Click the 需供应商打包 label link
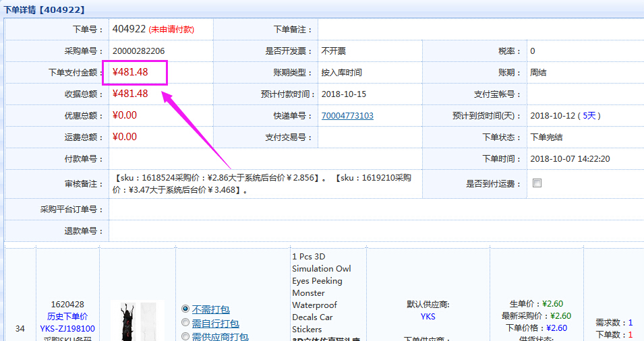The image size is (644, 341). pos(220,336)
